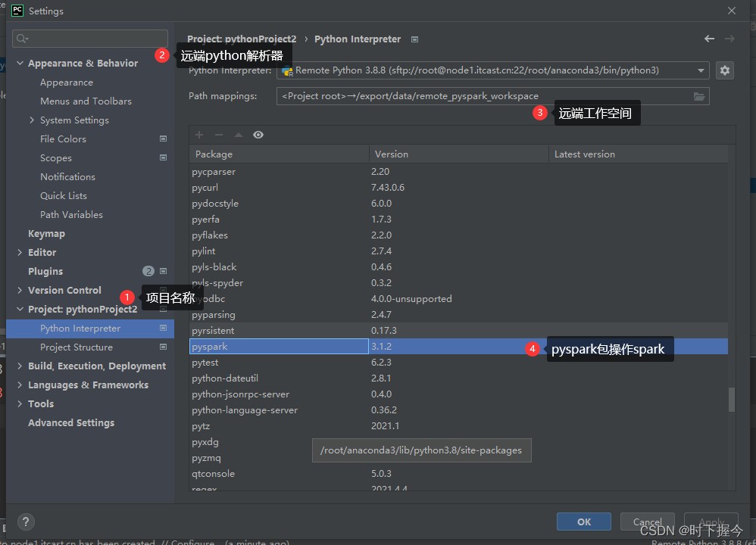The height and width of the screenshot is (545, 756).
Task: Expand Build, Execution, Deployment section
Action: coord(20,366)
